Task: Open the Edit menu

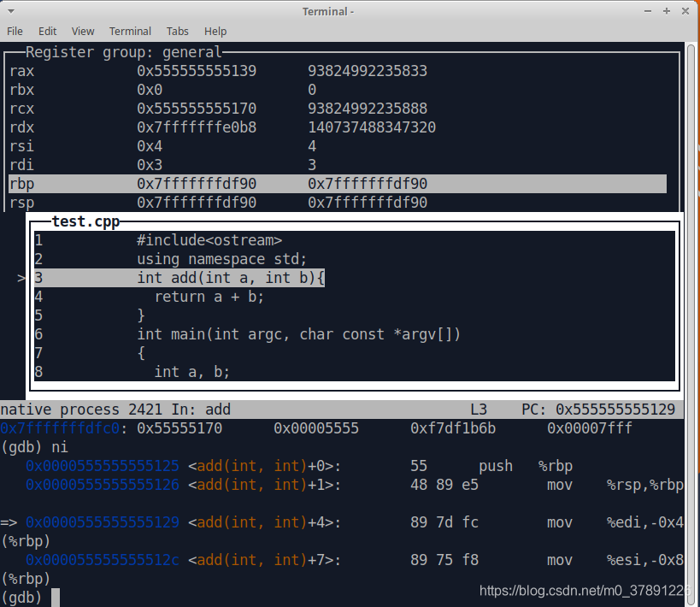Action: pos(47,32)
